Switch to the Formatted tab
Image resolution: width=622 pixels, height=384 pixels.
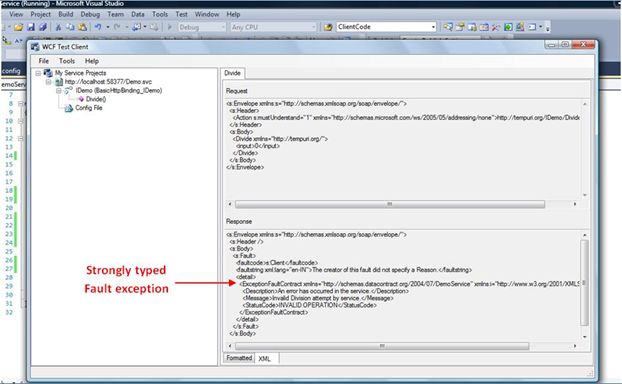tap(239, 358)
